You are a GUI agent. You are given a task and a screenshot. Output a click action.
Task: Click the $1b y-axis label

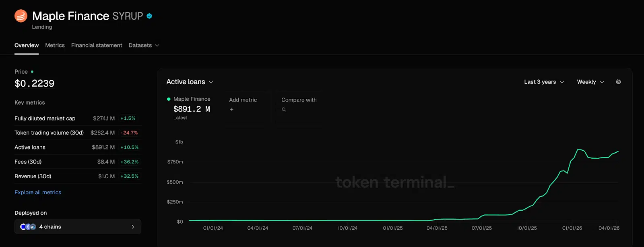coord(179,142)
